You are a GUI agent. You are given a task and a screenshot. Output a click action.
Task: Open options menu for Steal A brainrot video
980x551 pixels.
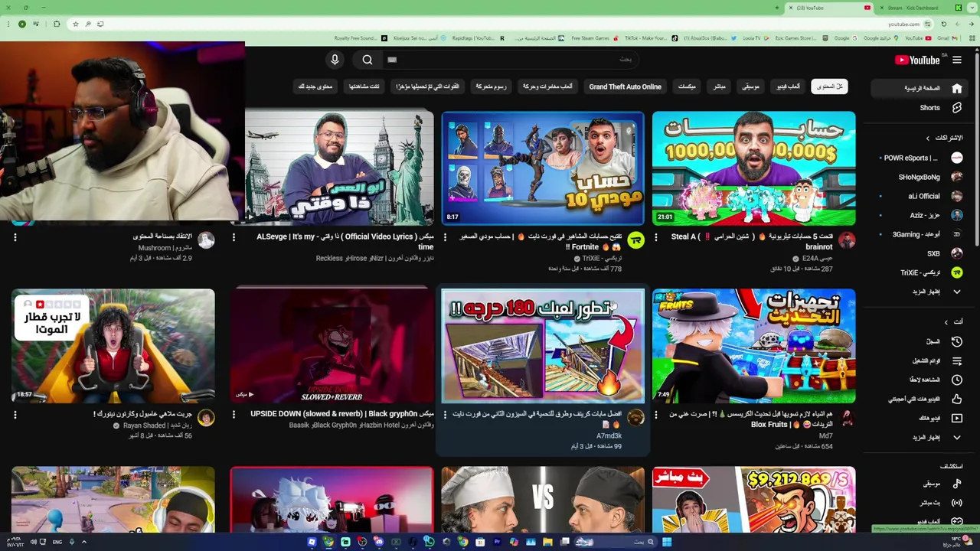(656, 237)
